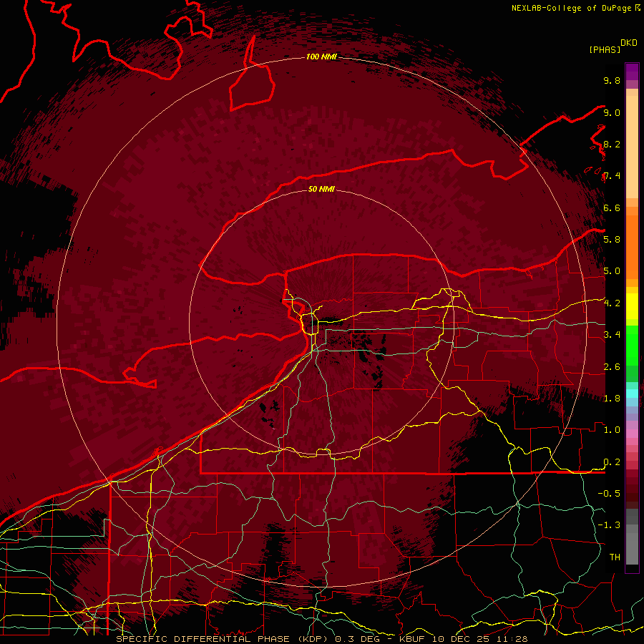Image resolution: width=644 pixels, height=644 pixels.
Task: Click the registered-mark symbol after DuPage
Action: (638, 7)
